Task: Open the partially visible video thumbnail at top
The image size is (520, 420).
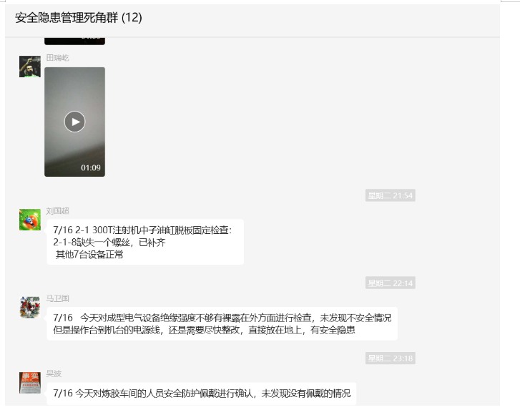Action: (x=74, y=41)
